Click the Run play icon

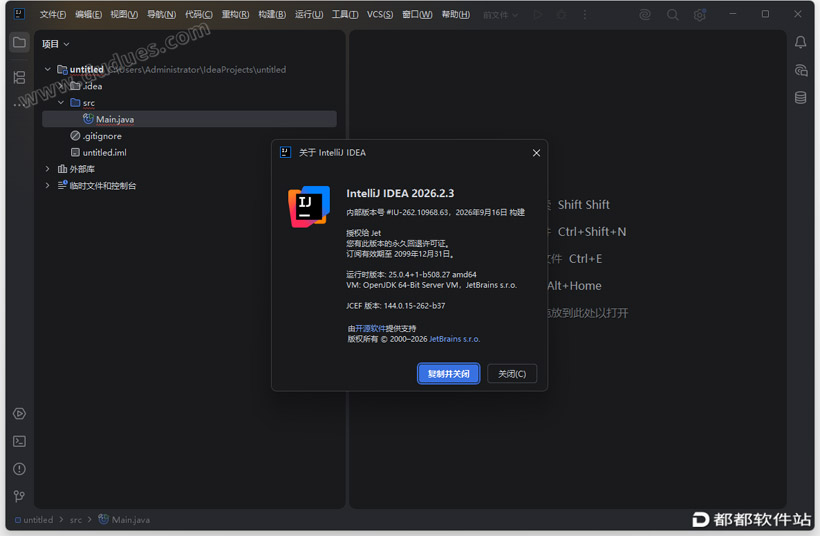pos(538,15)
